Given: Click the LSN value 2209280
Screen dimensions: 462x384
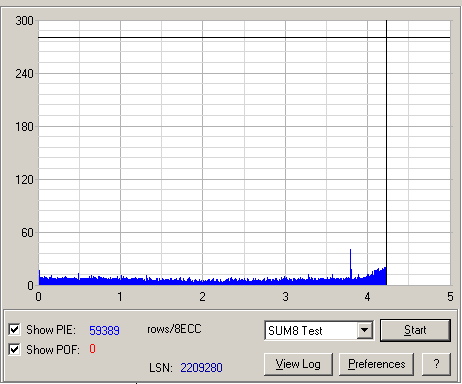Looking at the screenshot, I should click(201, 368).
